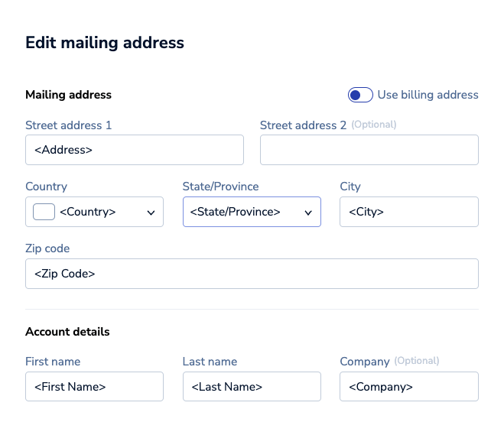Viewport: 504px width, 435px height.
Task: Click the "Use billing address" label text
Action: (428, 95)
